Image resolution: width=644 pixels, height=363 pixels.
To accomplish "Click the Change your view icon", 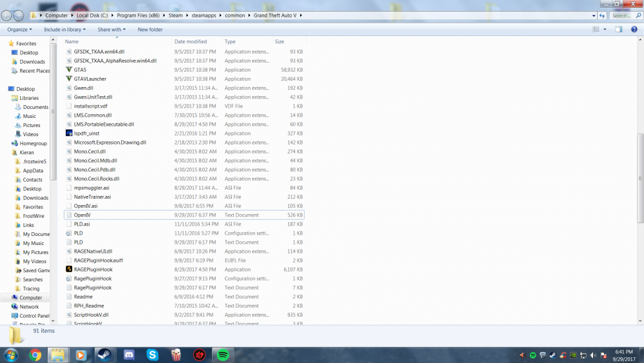I will [596, 29].
